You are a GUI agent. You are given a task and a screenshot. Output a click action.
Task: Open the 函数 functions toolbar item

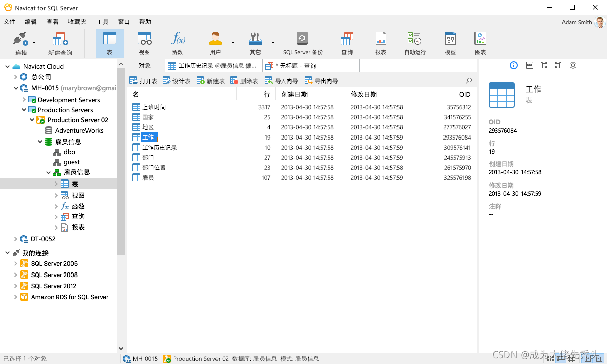177,43
